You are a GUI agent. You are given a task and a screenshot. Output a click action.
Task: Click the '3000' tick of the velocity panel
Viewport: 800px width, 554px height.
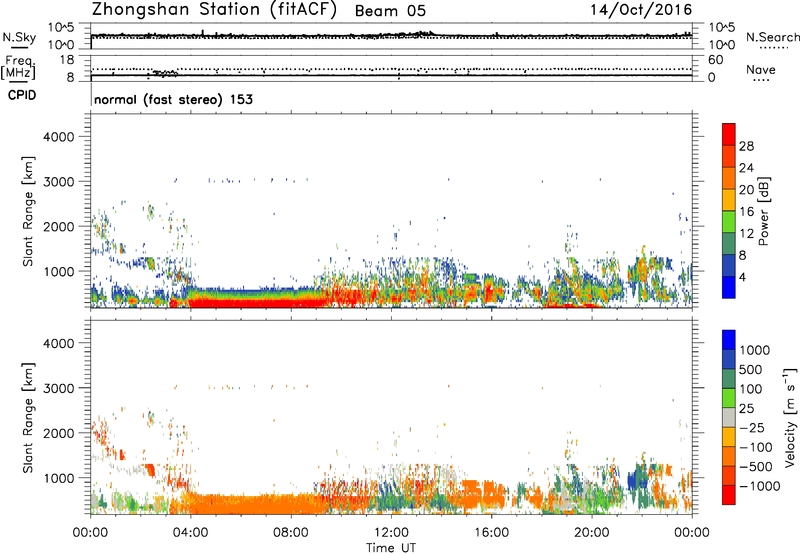pos(59,388)
